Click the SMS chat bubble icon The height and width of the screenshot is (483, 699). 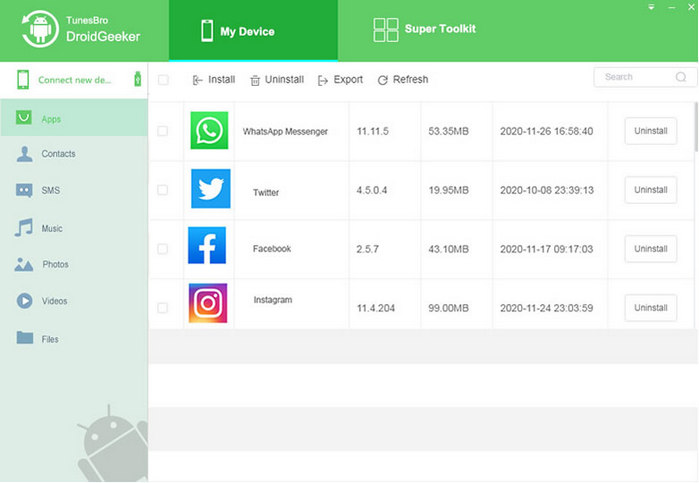(24, 190)
